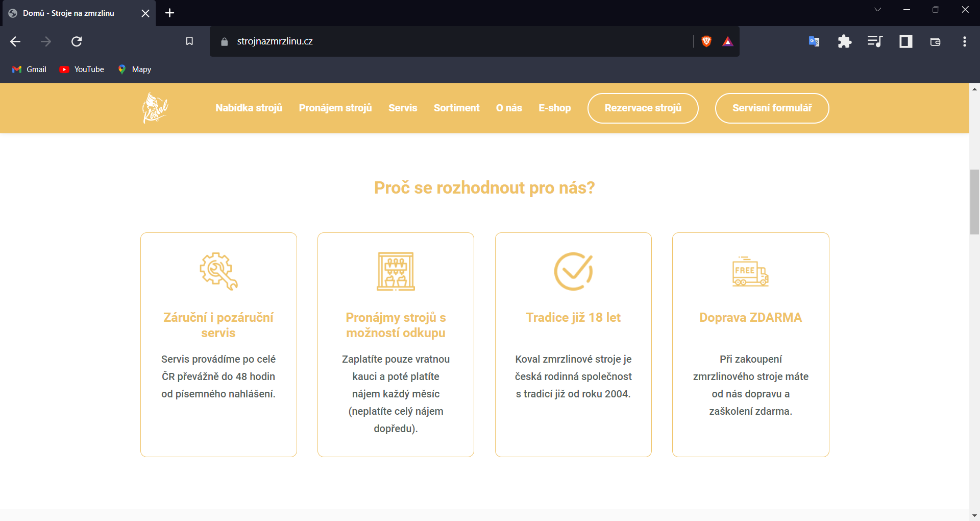Open the media playlist control icon
980x521 pixels.
[x=875, y=41]
